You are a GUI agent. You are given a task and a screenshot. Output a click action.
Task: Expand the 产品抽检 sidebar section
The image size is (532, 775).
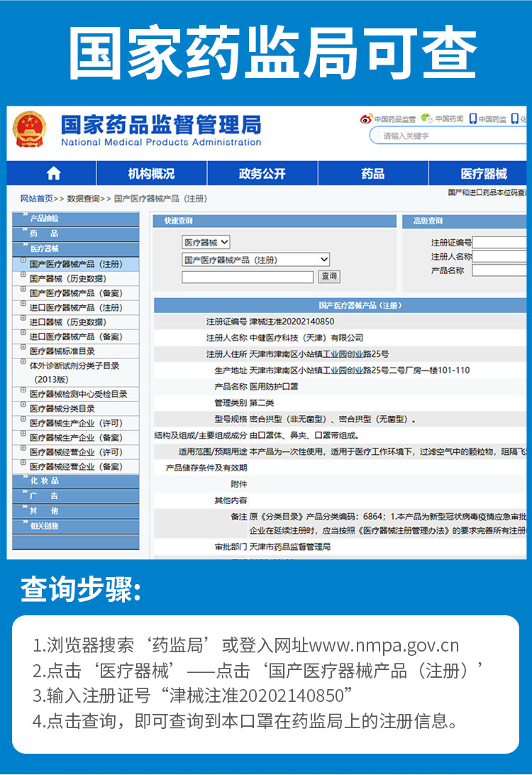click(76, 219)
